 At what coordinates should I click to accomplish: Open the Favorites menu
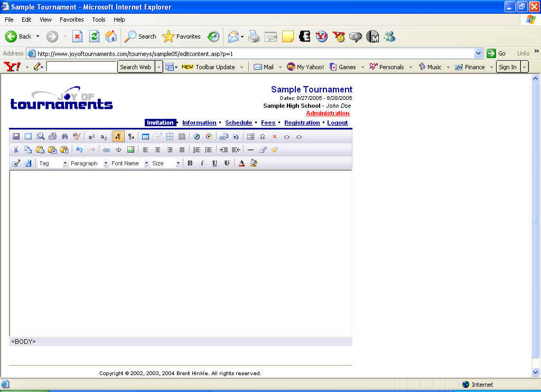[71, 20]
